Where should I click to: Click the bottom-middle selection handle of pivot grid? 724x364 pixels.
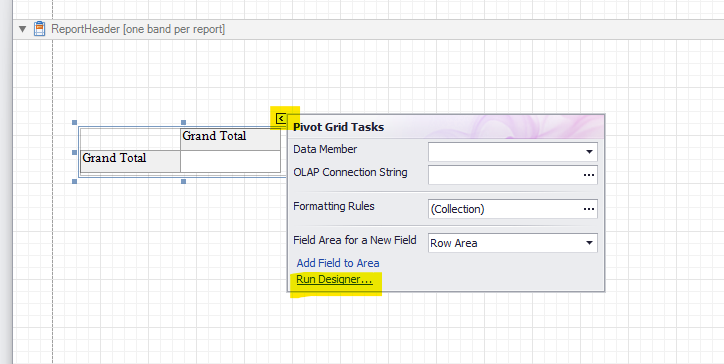pos(183,182)
